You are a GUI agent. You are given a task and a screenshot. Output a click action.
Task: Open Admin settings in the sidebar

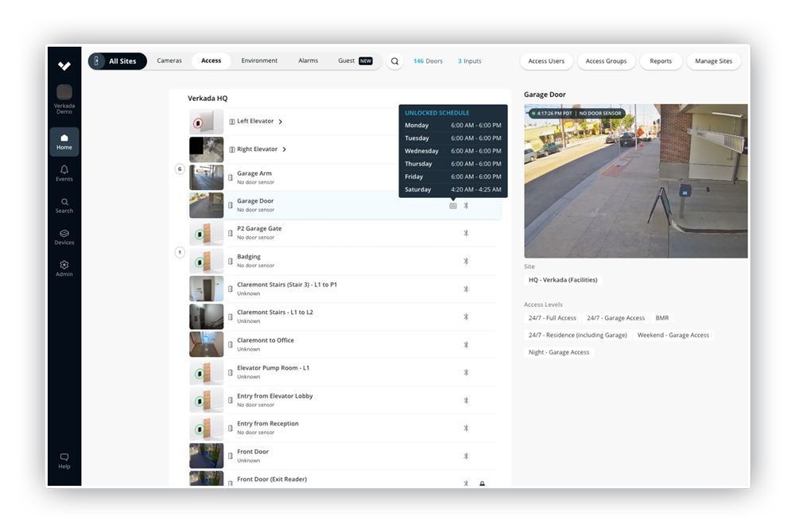[x=64, y=268]
